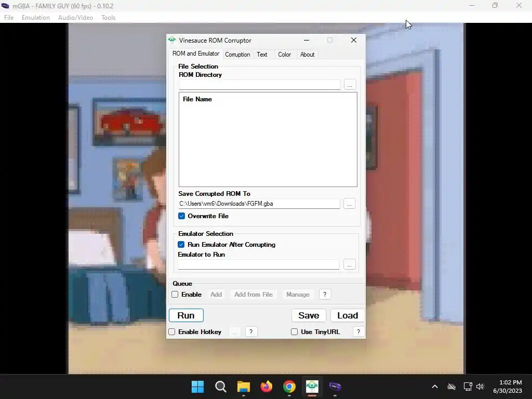The height and width of the screenshot is (399, 532).
Task: Switch to the Corruption tab
Action: [237, 54]
